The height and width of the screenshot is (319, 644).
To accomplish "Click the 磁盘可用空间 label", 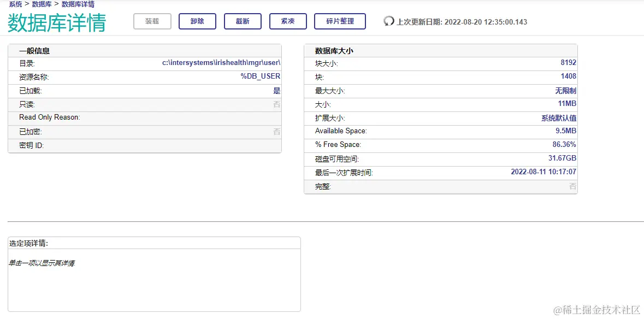I will click(337, 159).
